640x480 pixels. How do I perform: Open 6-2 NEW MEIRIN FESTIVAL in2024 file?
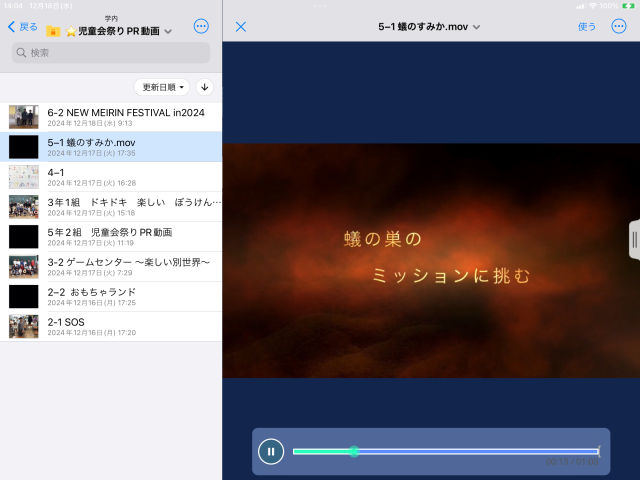point(111,117)
